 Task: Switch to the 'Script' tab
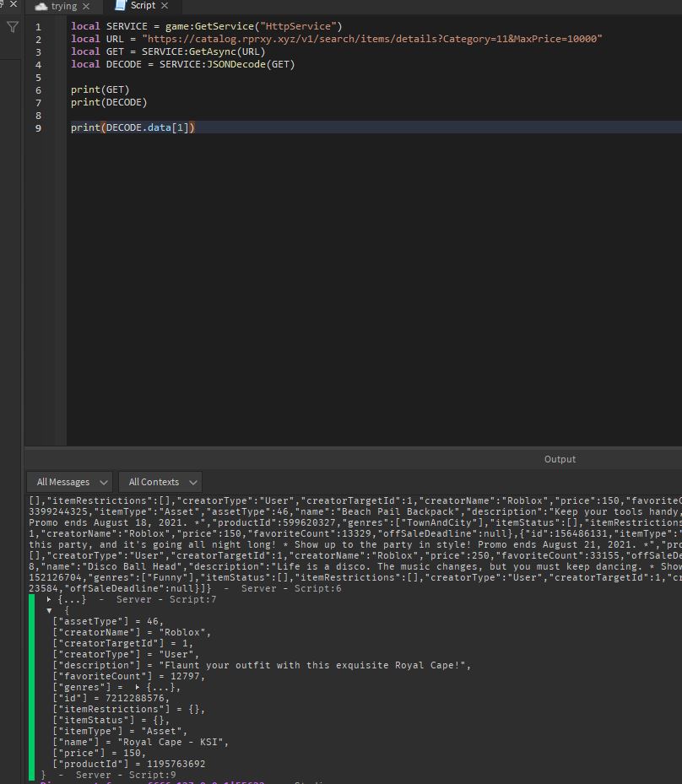click(143, 6)
